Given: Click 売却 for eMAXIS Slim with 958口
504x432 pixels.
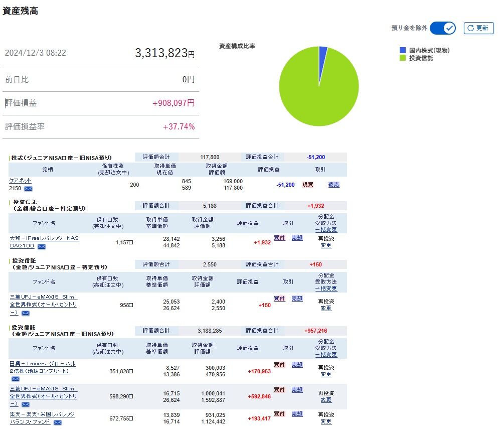Looking at the screenshot, I should (297, 299).
